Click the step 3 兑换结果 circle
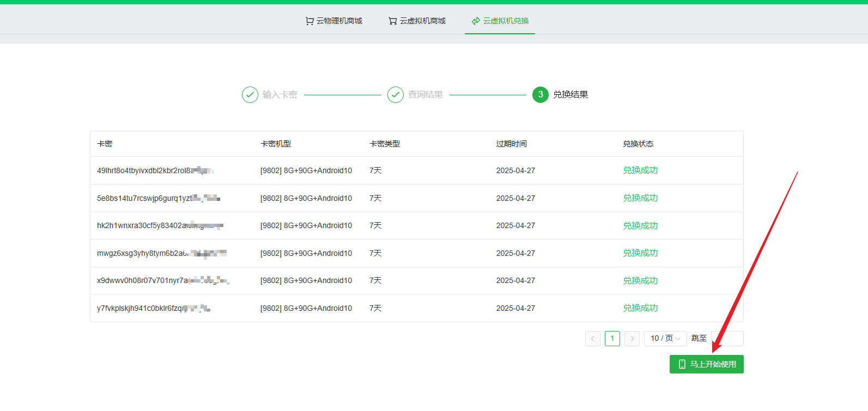The image size is (868, 411). (541, 95)
